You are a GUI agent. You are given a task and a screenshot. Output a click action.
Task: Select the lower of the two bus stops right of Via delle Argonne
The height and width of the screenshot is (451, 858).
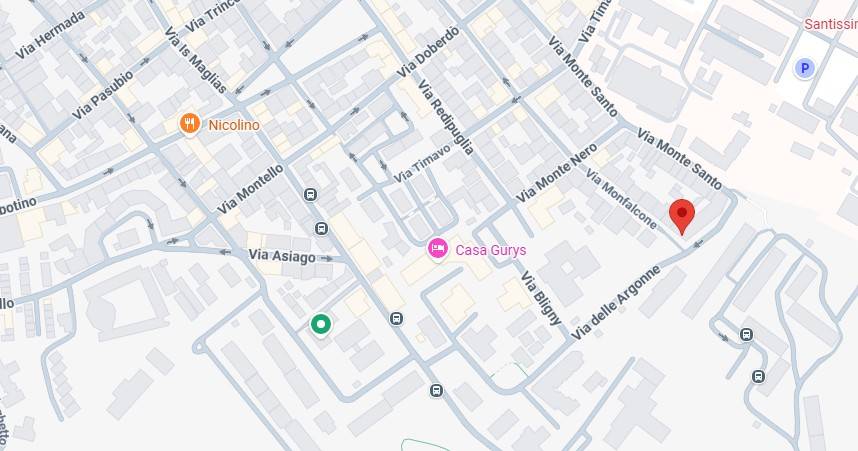pyautogui.click(x=758, y=376)
